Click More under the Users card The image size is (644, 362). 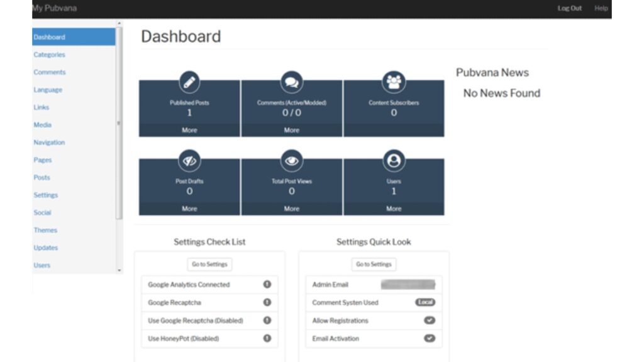click(394, 209)
